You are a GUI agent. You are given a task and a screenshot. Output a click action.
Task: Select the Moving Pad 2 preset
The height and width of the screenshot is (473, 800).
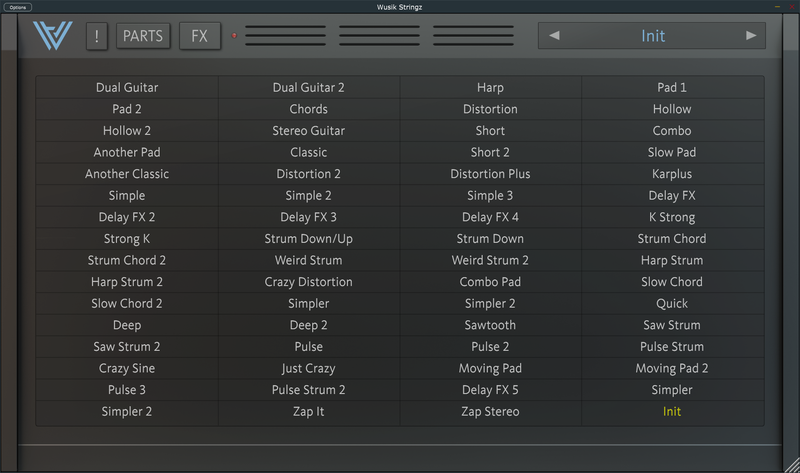click(672, 368)
